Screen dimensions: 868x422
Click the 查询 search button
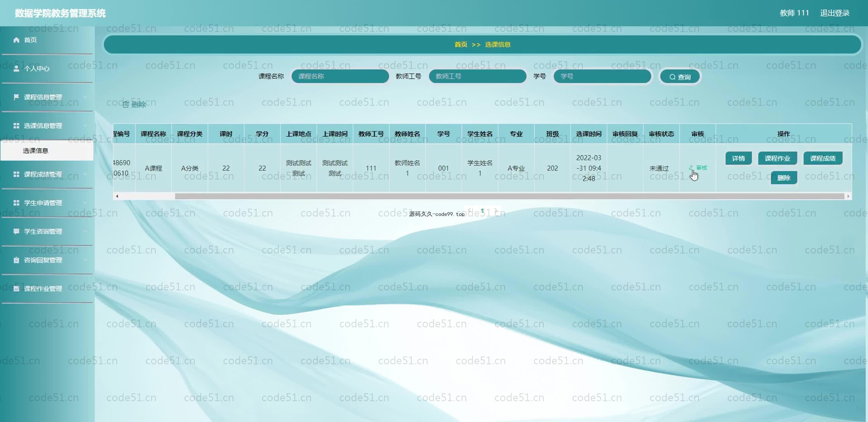tap(680, 77)
